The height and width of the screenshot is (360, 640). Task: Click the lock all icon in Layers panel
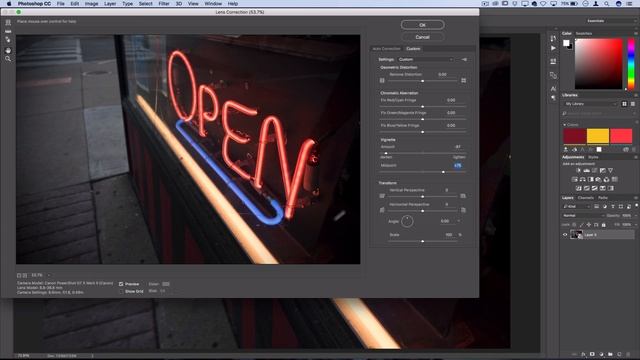604,225
